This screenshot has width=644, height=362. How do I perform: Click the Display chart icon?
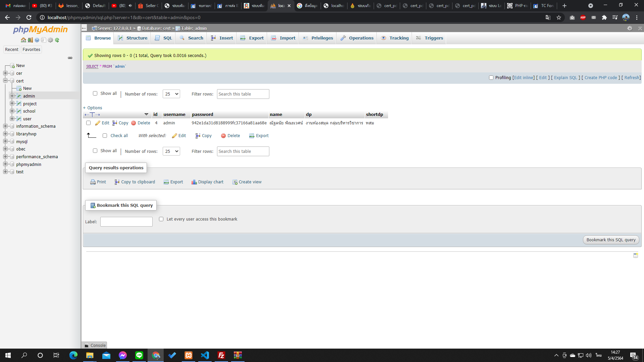tap(194, 182)
